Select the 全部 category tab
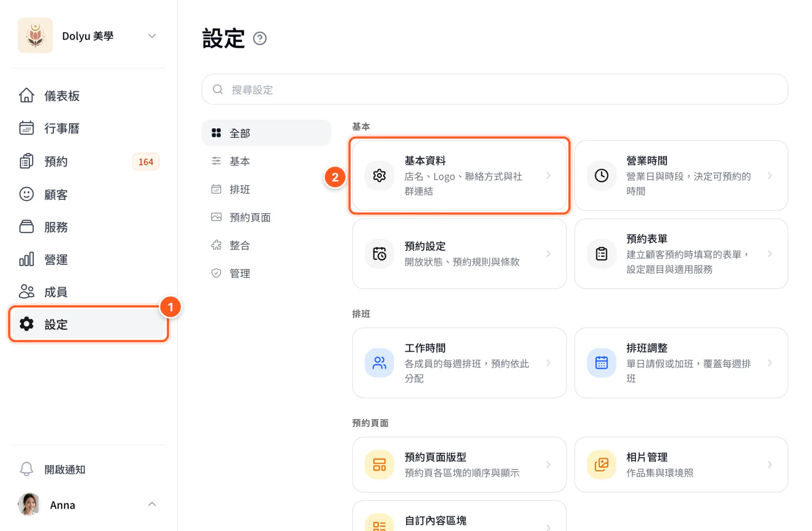The image size is (812, 531). [266, 133]
